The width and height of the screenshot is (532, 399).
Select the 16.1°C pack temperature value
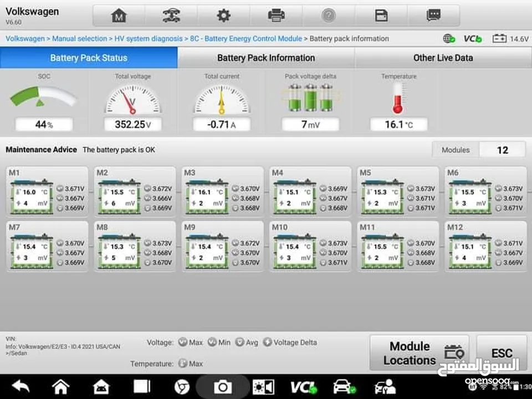[398, 125]
